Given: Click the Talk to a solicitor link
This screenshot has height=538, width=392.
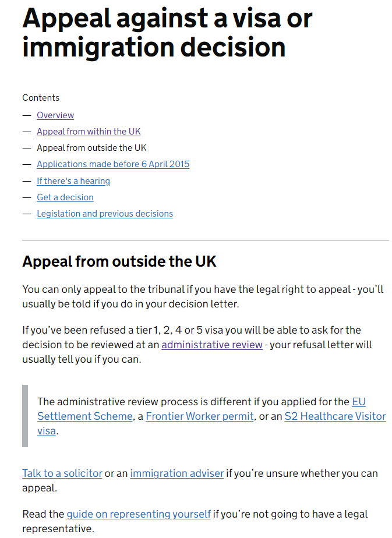Looking at the screenshot, I should tap(62, 473).
